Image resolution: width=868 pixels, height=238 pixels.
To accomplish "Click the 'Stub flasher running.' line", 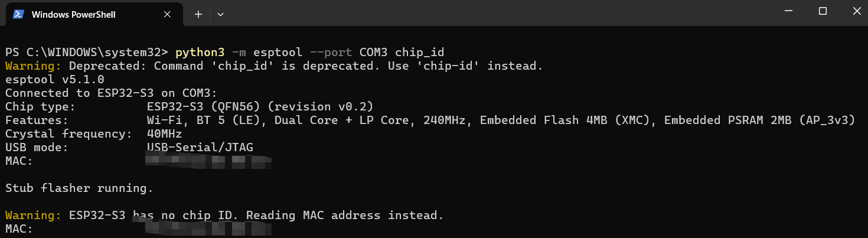I will (79, 188).
